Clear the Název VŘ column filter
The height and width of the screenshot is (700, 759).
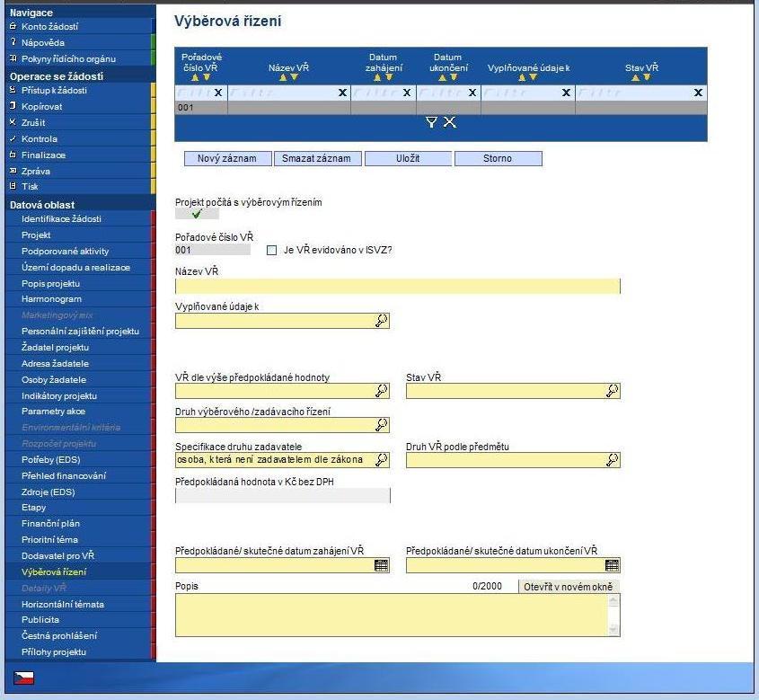pyautogui.click(x=343, y=93)
